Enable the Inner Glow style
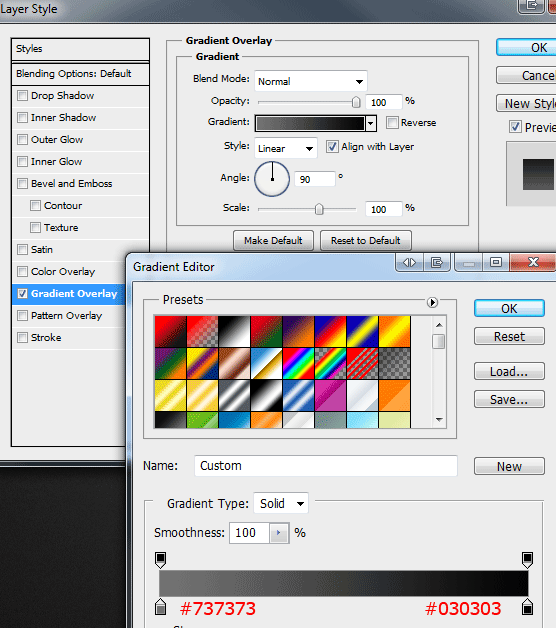 point(22,162)
